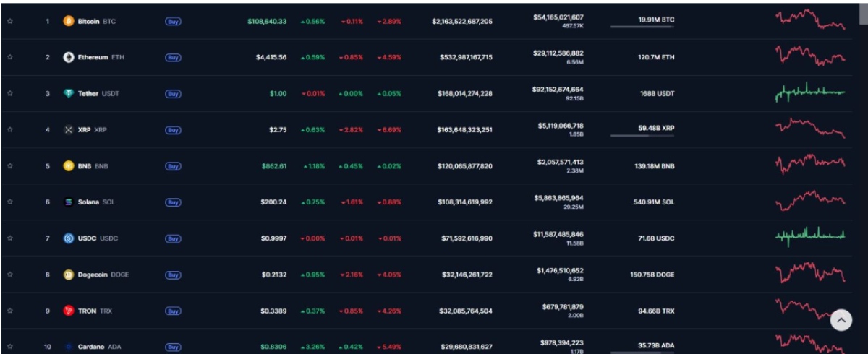Click the Bitcoin circulating supply progress bar
The image size is (868, 354).
(642, 27)
